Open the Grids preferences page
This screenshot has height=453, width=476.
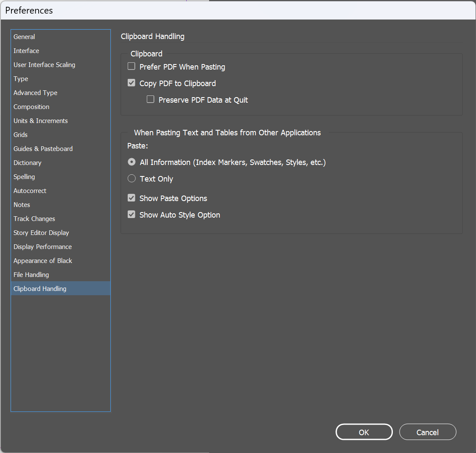[20, 134]
